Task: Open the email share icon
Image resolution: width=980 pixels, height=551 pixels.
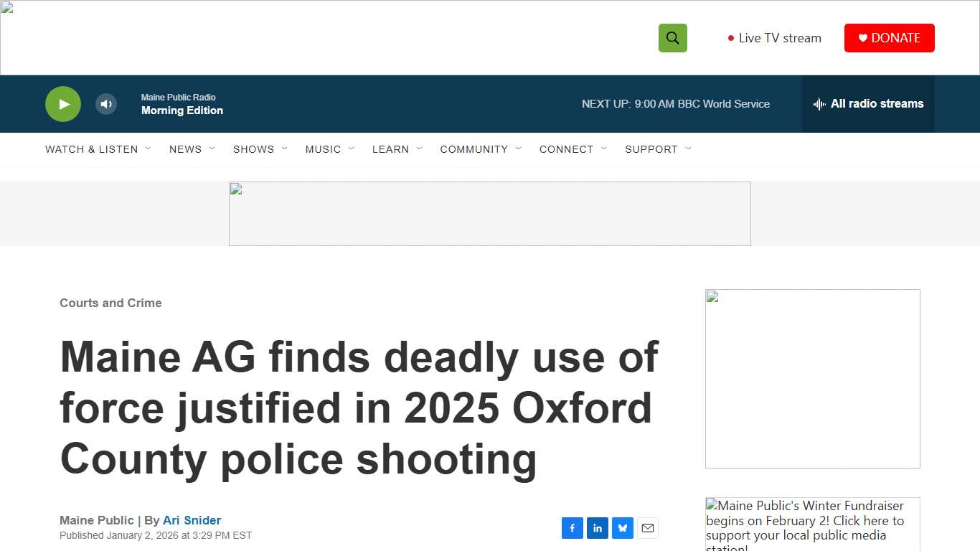Action: 647,527
